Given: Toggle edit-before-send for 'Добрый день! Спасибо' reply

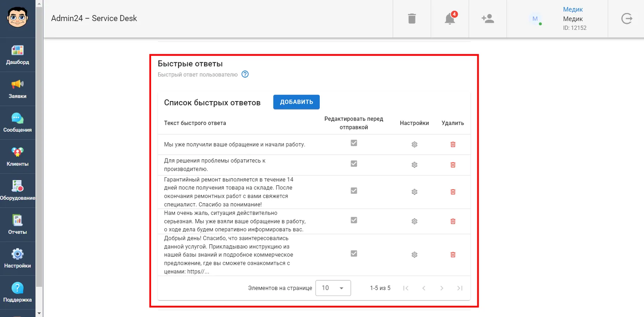Looking at the screenshot, I should (x=354, y=253).
